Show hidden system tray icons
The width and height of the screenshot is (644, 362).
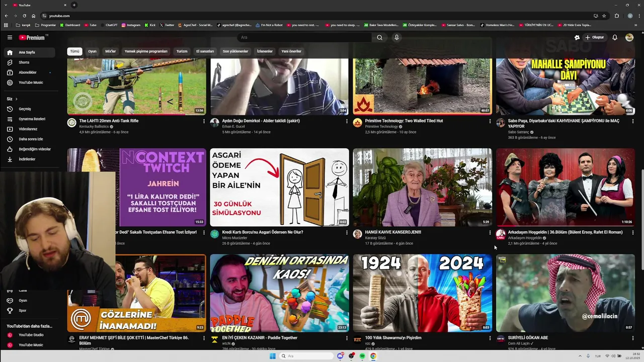click(580, 356)
